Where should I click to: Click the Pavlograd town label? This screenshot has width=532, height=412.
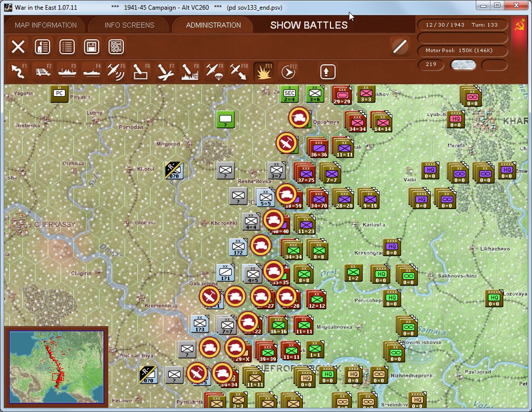(478, 372)
